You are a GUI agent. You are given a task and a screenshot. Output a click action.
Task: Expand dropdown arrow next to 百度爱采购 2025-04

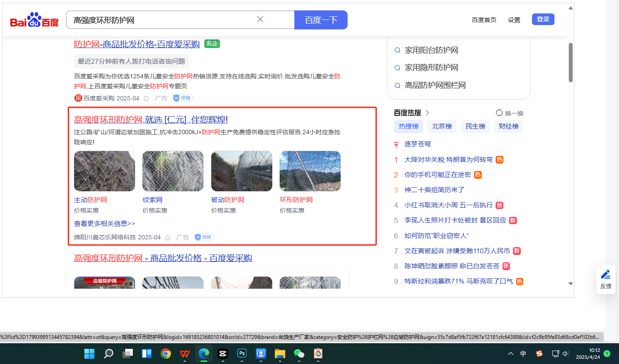(146, 99)
